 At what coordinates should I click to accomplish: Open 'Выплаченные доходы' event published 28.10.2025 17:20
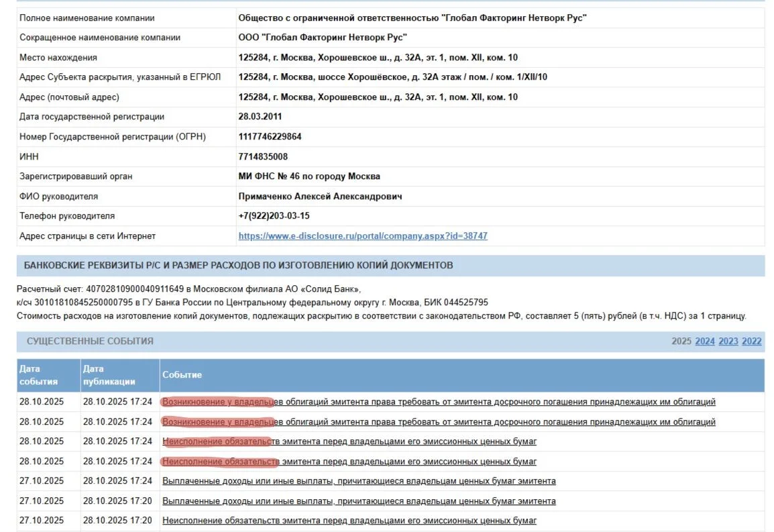(x=359, y=501)
